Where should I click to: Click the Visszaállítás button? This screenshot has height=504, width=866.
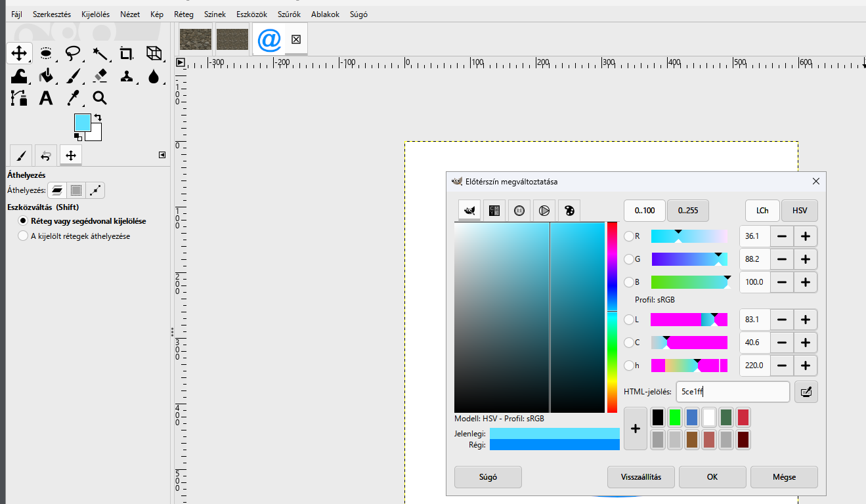click(x=641, y=477)
